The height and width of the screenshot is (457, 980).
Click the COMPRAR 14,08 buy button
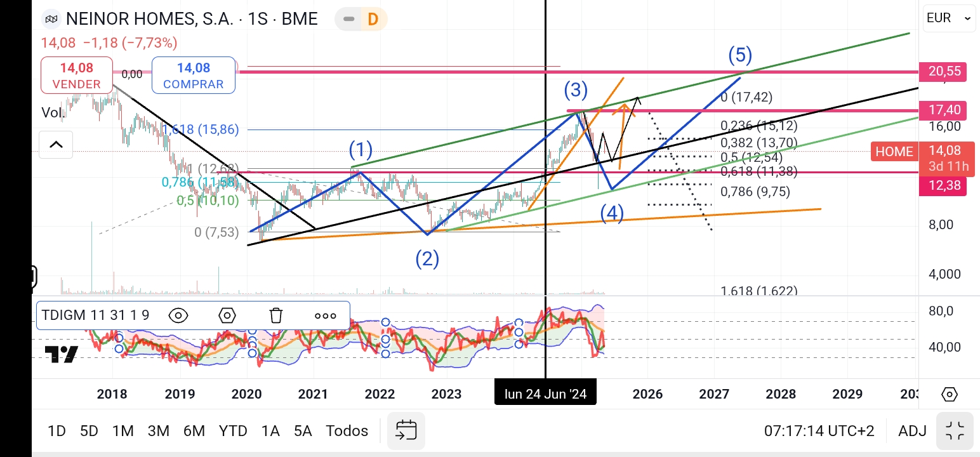pos(193,75)
